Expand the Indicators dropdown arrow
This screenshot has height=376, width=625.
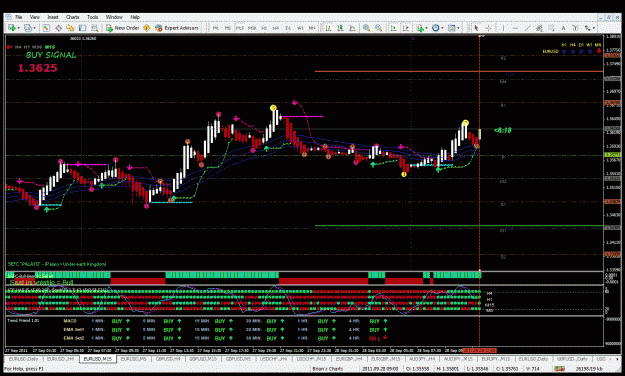(426, 28)
